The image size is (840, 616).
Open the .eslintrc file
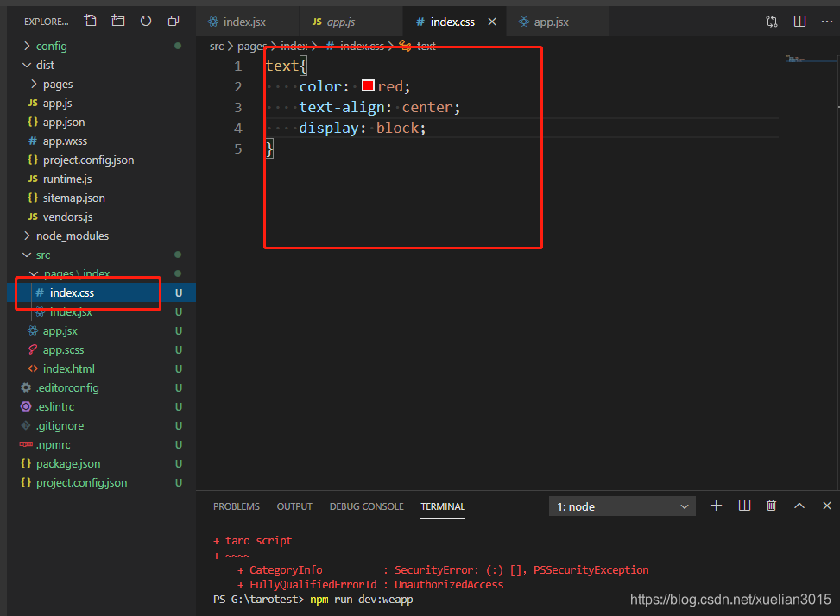point(102,406)
